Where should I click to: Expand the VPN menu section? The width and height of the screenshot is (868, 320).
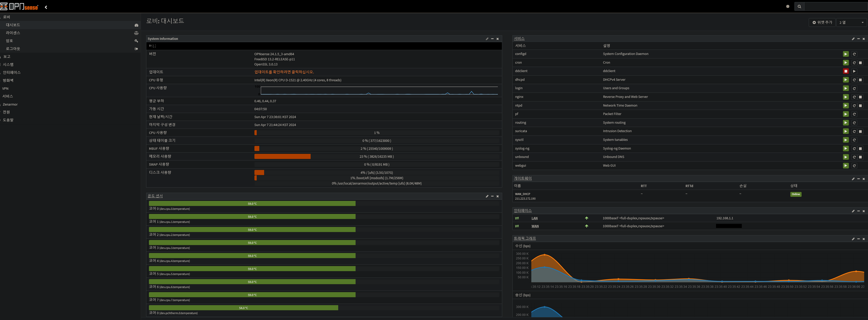(70, 88)
